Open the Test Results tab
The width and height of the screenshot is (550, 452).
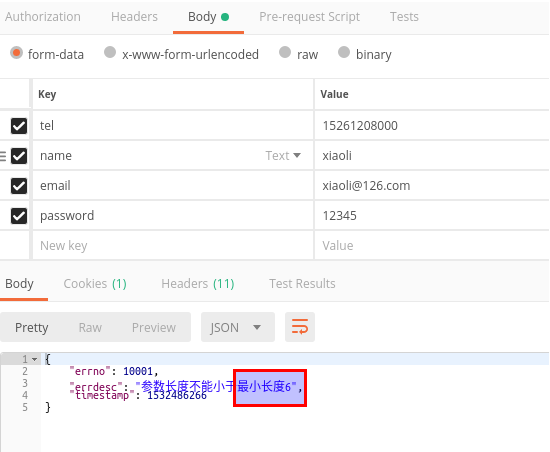pyautogui.click(x=302, y=283)
